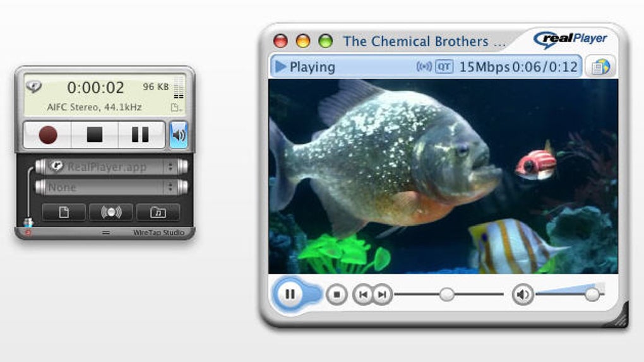Click AIFC Stereo, 44.1kHz format text
644x362 pixels.
[95, 107]
